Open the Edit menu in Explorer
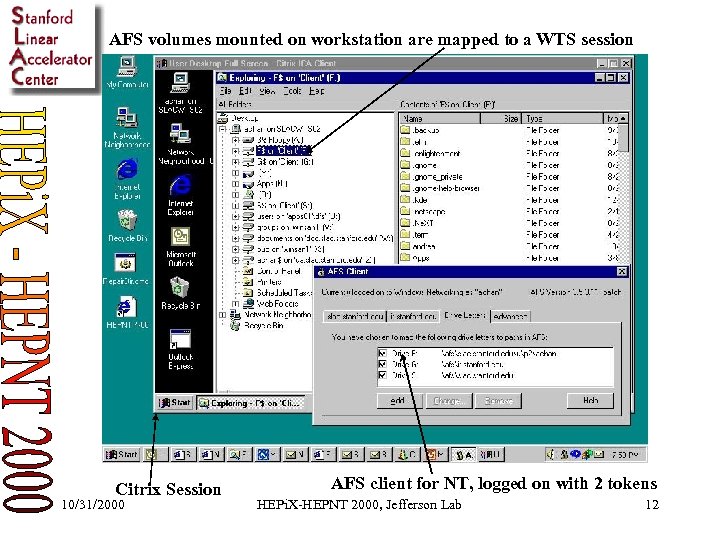 [245, 91]
